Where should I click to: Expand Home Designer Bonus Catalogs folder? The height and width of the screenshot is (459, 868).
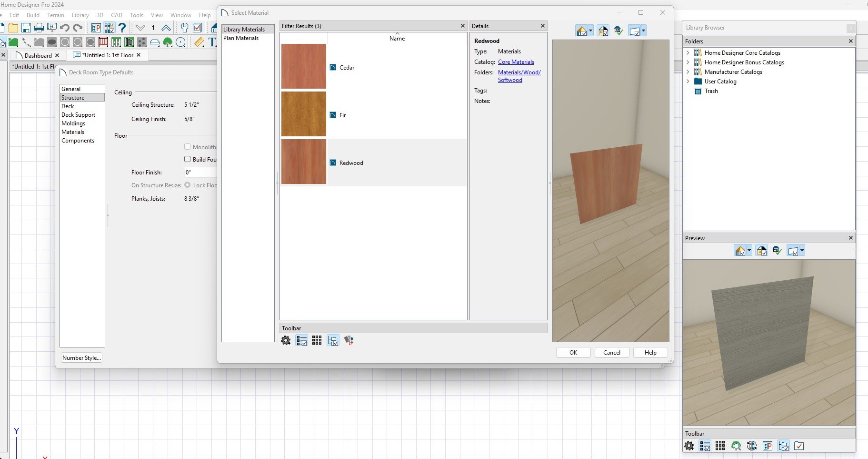pos(688,62)
